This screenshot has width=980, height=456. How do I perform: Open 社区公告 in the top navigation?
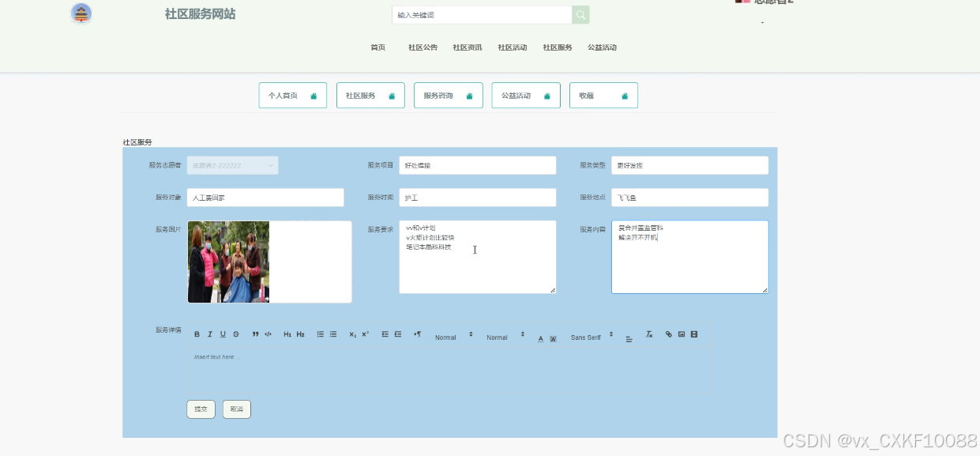[x=422, y=47]
